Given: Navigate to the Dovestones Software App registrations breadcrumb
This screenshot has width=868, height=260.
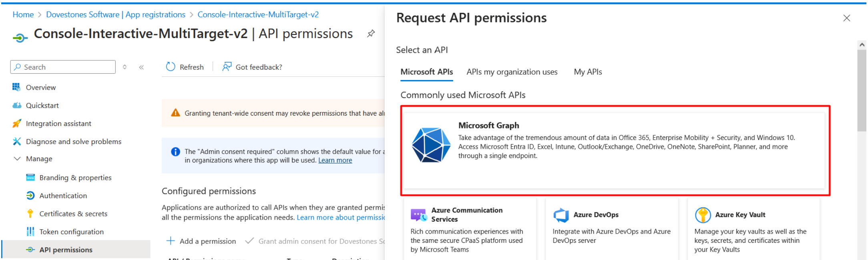Looking at the screenshot, I should (x=115, y=15).
